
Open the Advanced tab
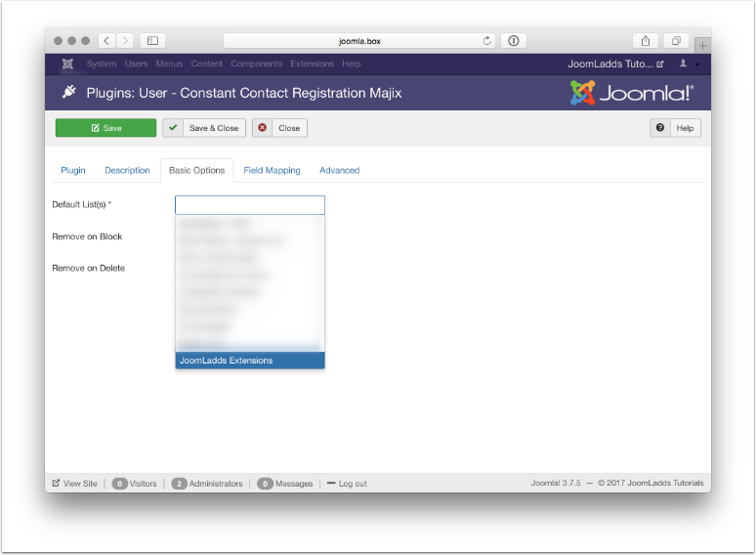340,170
